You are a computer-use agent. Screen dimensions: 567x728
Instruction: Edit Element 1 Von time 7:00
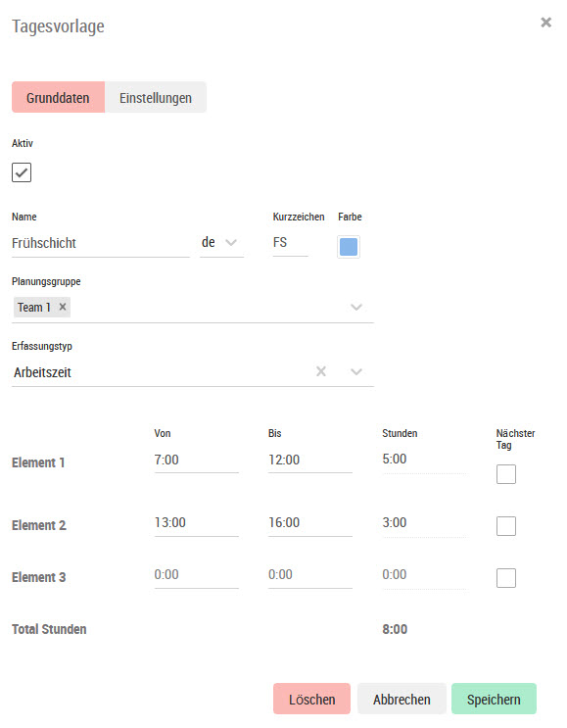196,461
